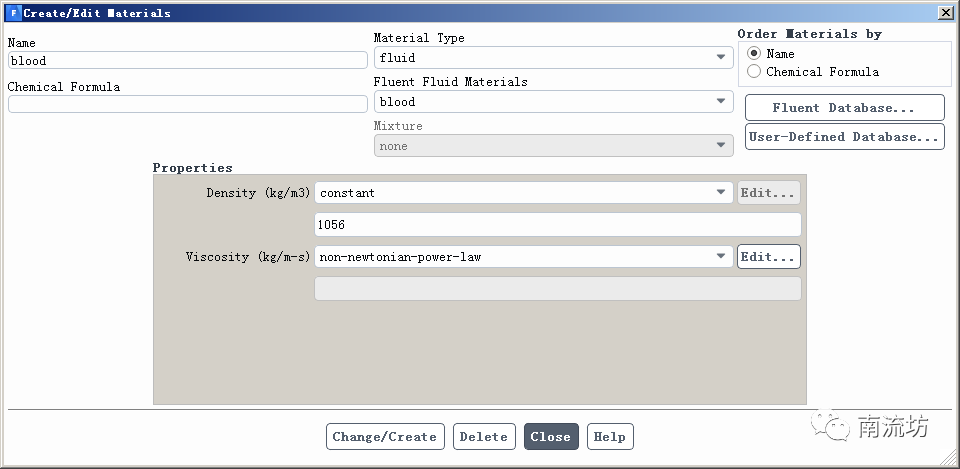
Task: Focus the Chemical Formula text field
Action: coord(187,104)
